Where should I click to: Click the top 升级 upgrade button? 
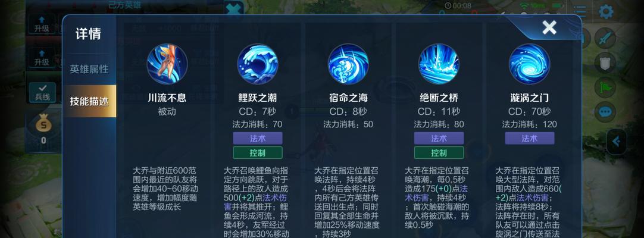42,24
